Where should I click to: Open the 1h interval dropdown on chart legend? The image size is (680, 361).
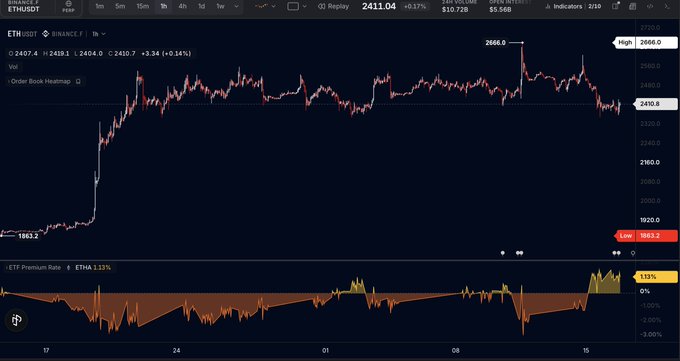(x=99, y=34)
